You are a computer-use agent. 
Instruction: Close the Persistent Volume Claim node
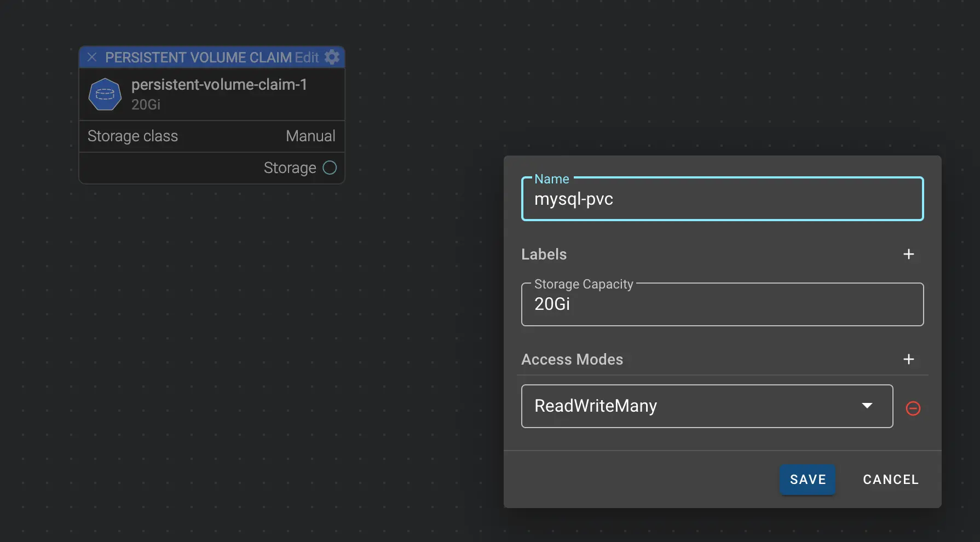[92, 57]
